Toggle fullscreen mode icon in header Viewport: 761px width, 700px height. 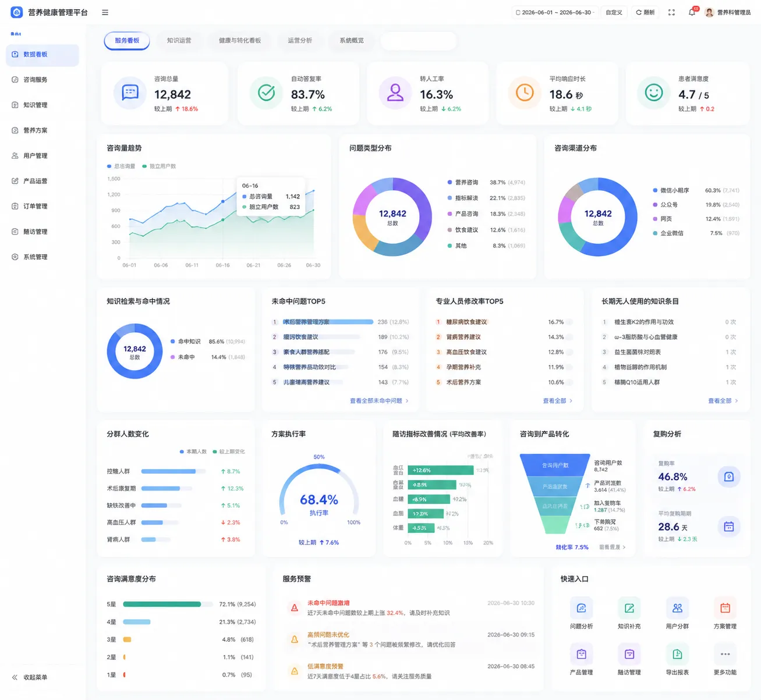coord(671,12)
